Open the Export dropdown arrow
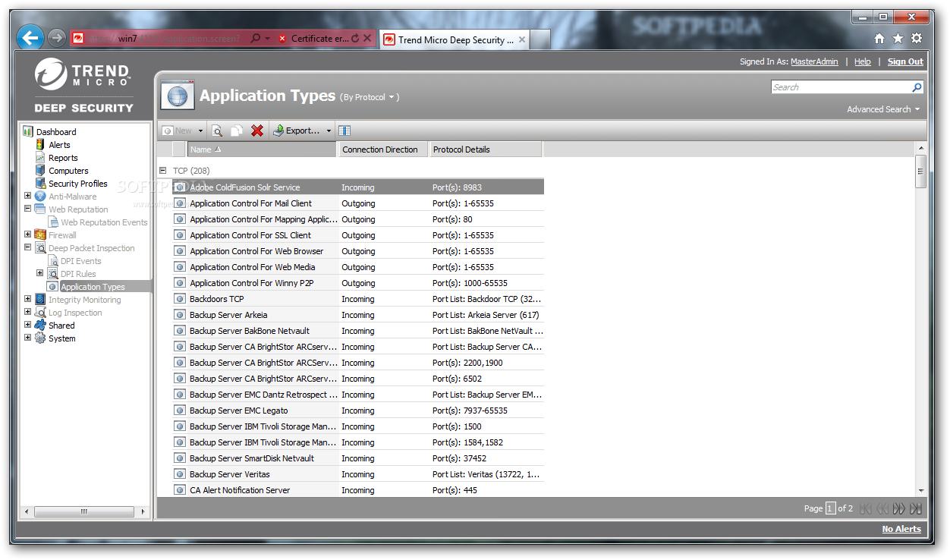The image size is (950, 560). click(x=329, y=131)
